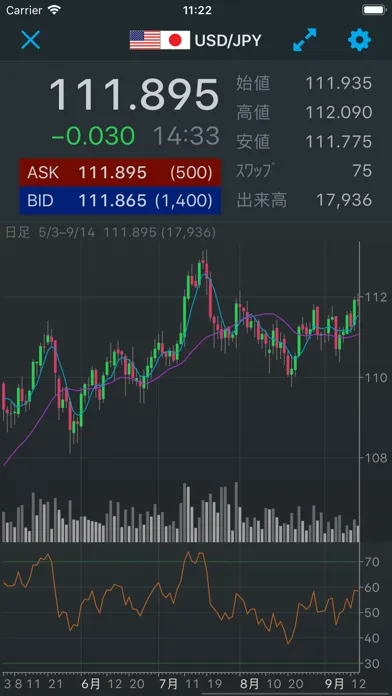Expand chart to fullscreen with arrows icon
392x696 pixels.
(305, 40)
